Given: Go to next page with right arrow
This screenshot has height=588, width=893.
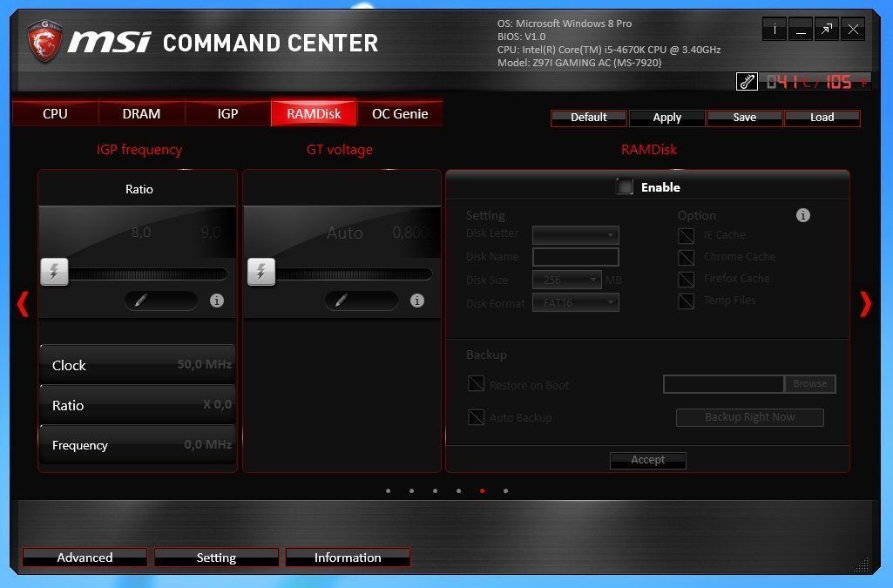Looking at the screenshot, I should [x=865, y=303].
